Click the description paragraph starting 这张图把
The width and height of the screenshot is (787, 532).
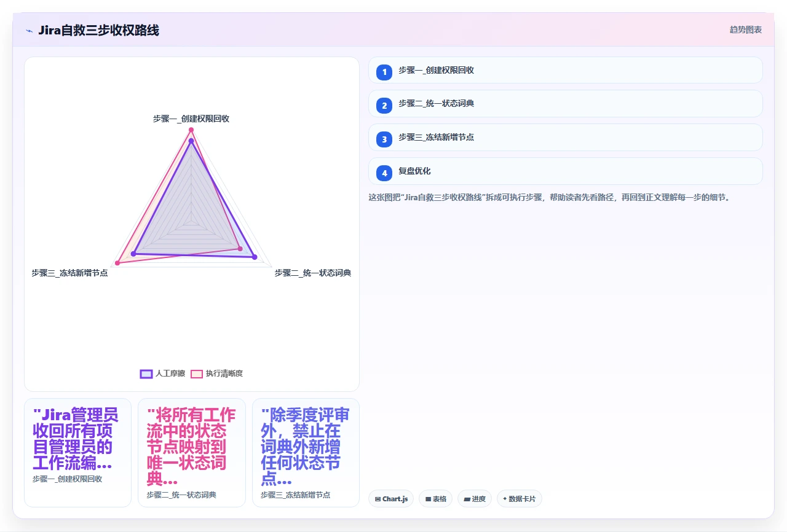click(549, 198)
